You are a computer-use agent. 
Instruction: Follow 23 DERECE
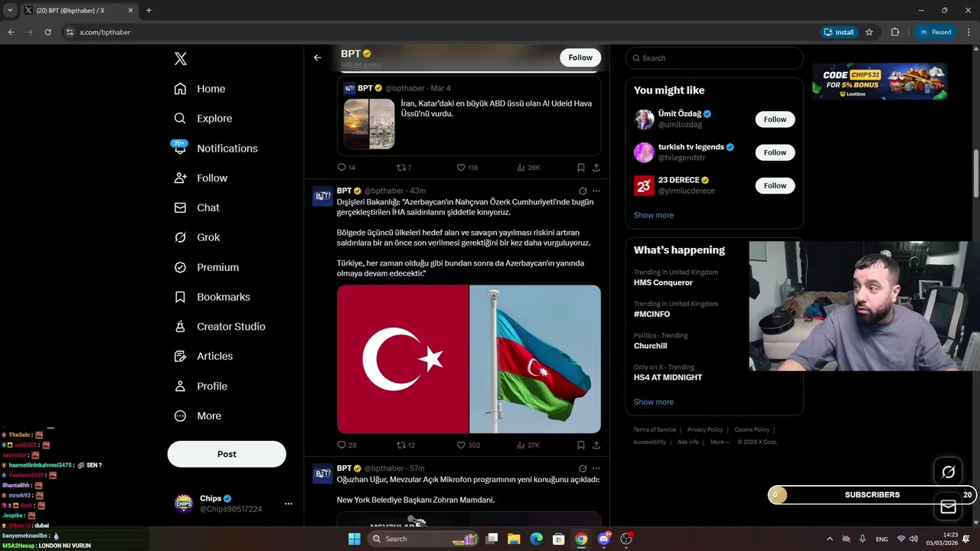(775, 185)
